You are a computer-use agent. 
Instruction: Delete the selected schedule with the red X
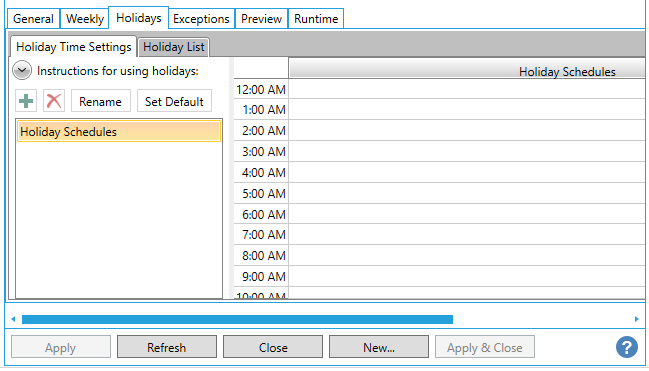pyautogui.click(x=54, y=101)
